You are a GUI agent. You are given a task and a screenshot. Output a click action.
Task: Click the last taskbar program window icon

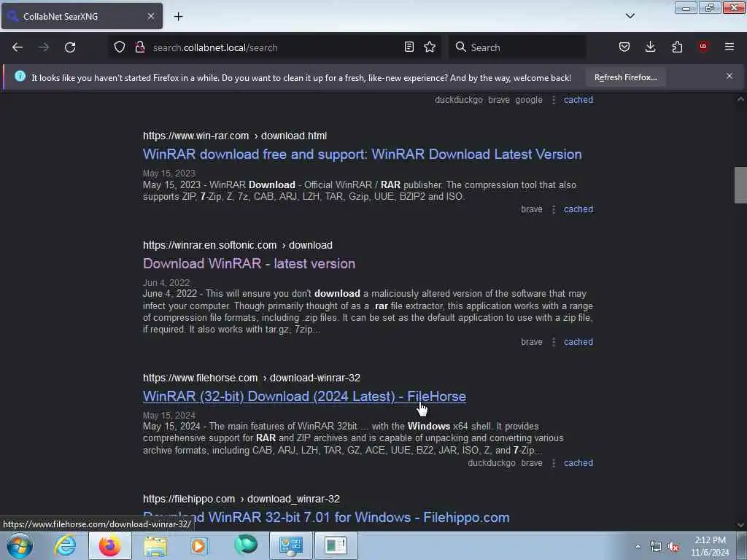pos(336,545)
